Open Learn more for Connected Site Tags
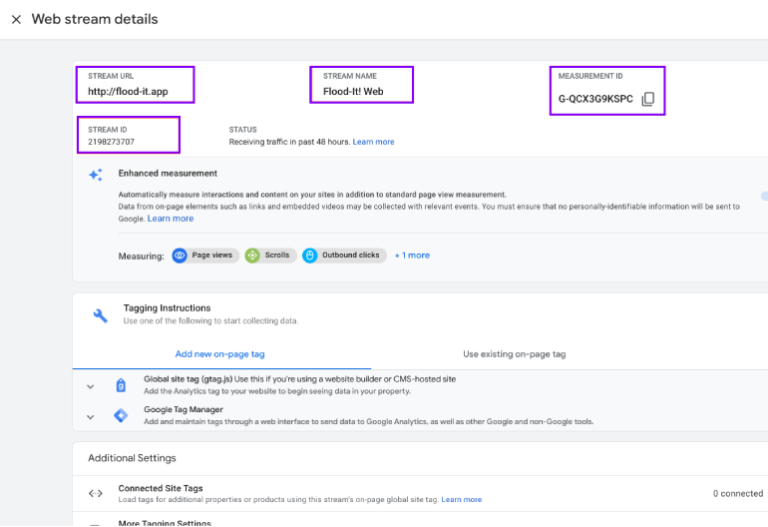The height and width of the screenshot is (527, 768). tap(461, 500)
